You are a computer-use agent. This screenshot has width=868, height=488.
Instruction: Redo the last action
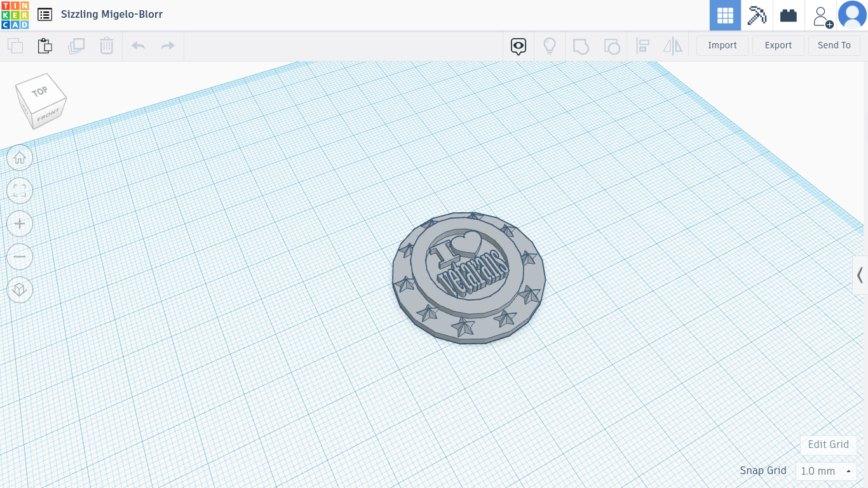click(168, 45)
